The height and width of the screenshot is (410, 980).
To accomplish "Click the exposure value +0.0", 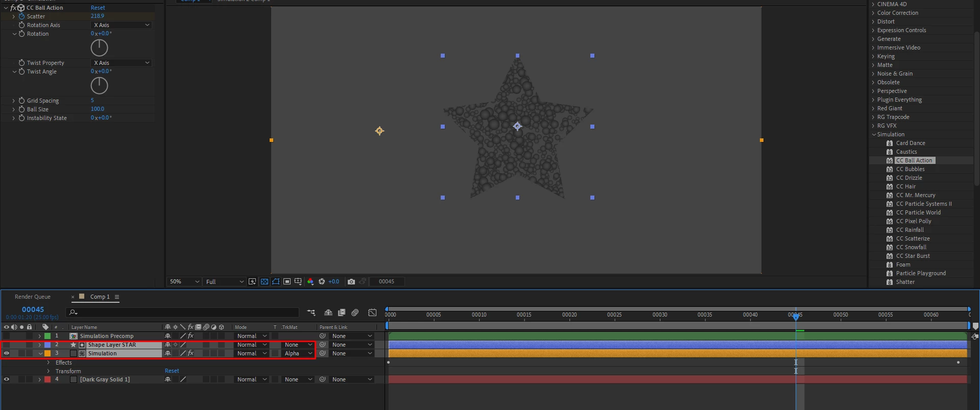I will [333, 281].
